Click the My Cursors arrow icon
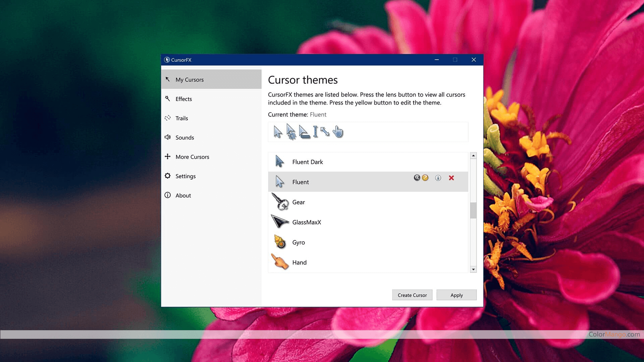 [x=168, y=79]
